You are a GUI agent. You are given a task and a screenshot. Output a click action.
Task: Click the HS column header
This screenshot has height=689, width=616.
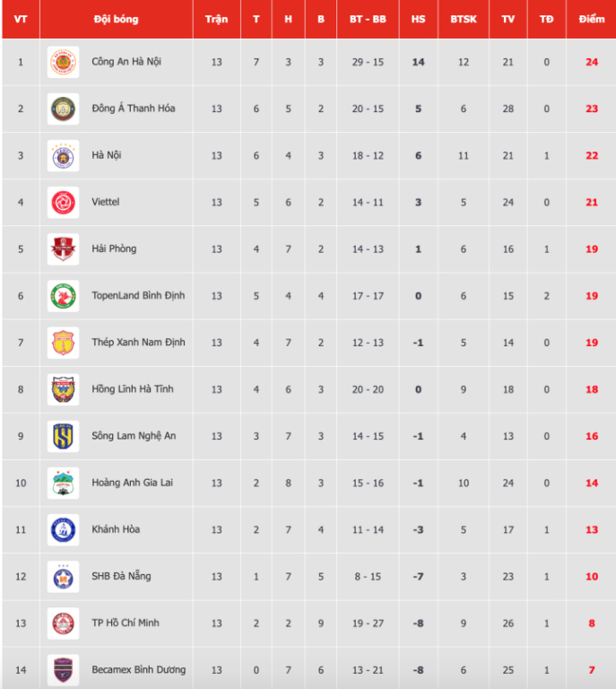[x=418, y=19]
